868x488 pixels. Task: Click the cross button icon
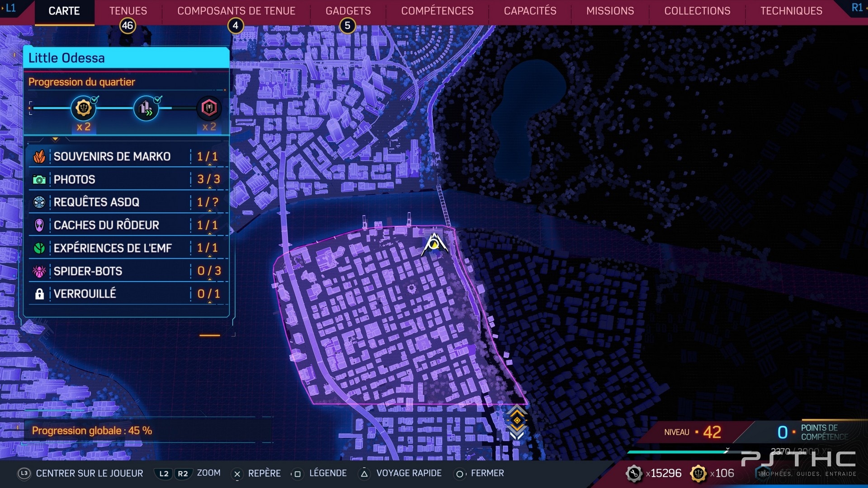pos(237,474)
